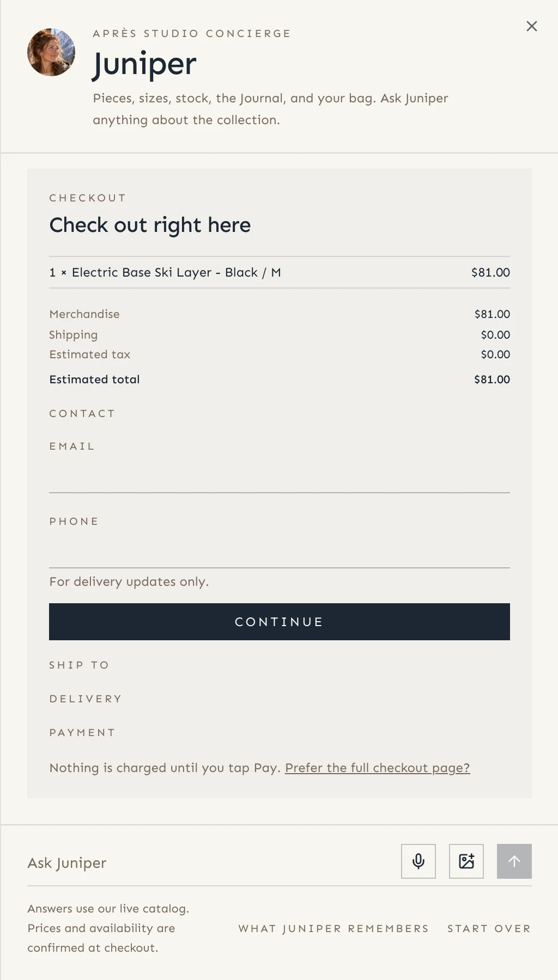Click the Email input field

(x=280, y=476)
